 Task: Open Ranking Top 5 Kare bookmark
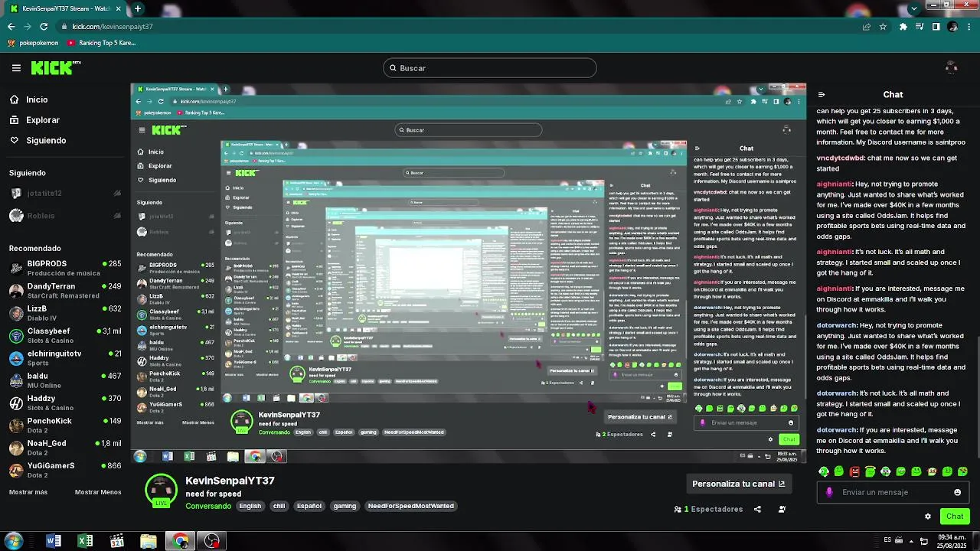point(102,43)
